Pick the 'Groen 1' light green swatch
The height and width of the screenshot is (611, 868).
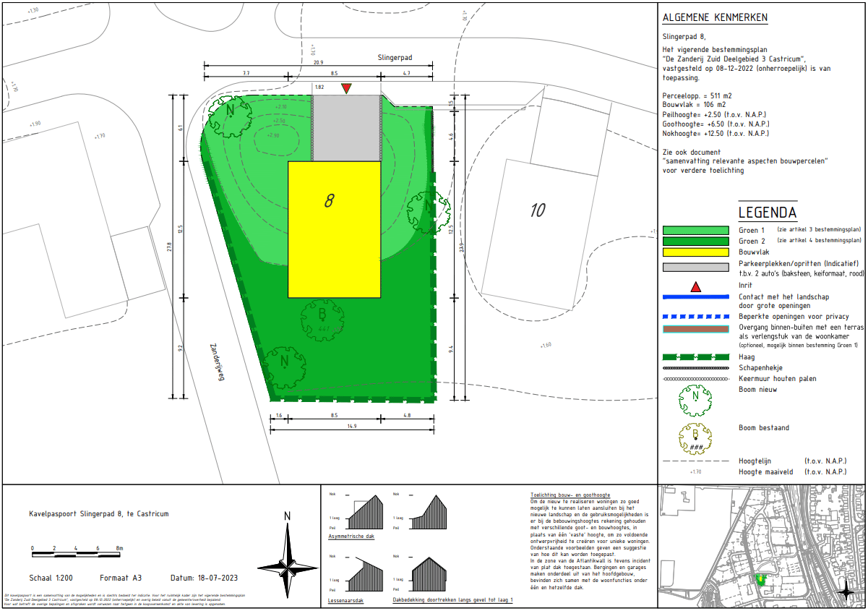click(695, 230)
